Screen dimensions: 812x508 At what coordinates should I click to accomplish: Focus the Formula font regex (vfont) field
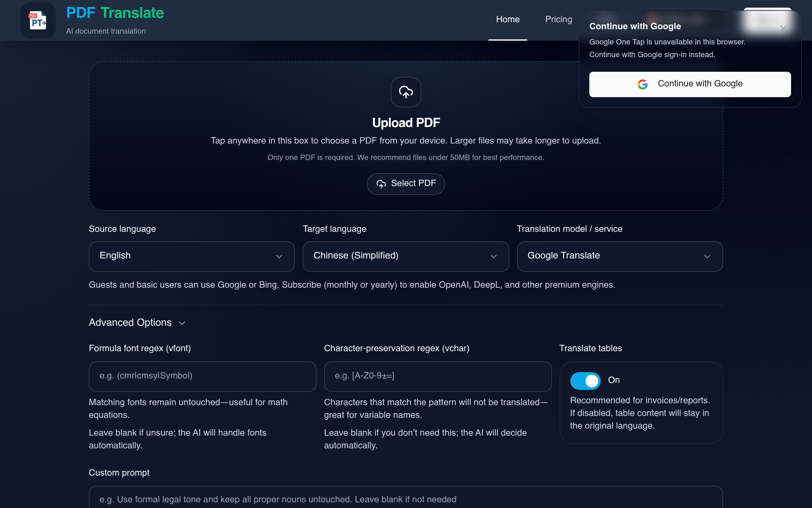coord(202,376)
